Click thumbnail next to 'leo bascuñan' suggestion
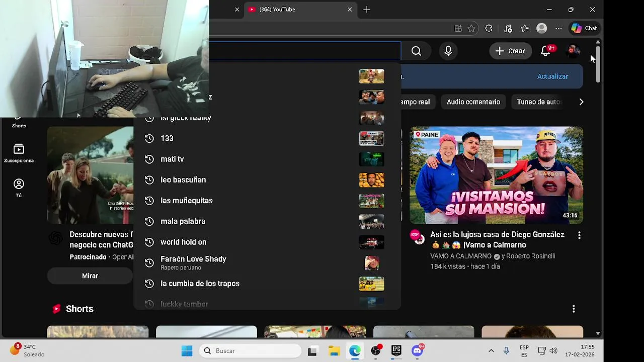644x362 pixels. click(x=372, y=179)
